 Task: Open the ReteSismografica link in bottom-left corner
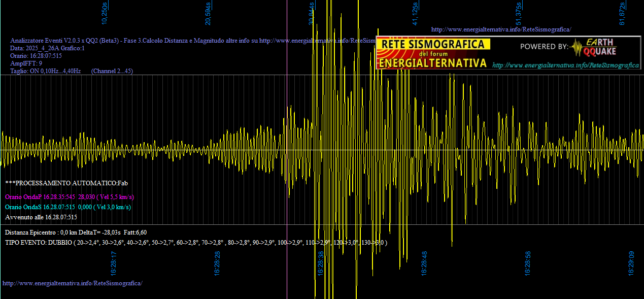point(73,283)
